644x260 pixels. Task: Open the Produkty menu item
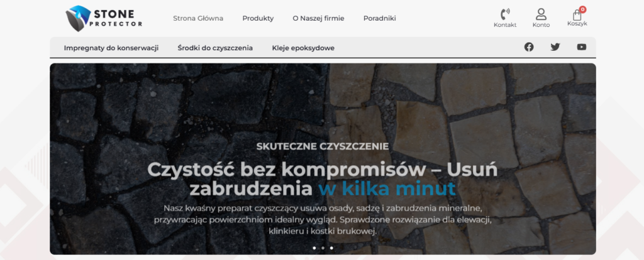click(258, 18)
